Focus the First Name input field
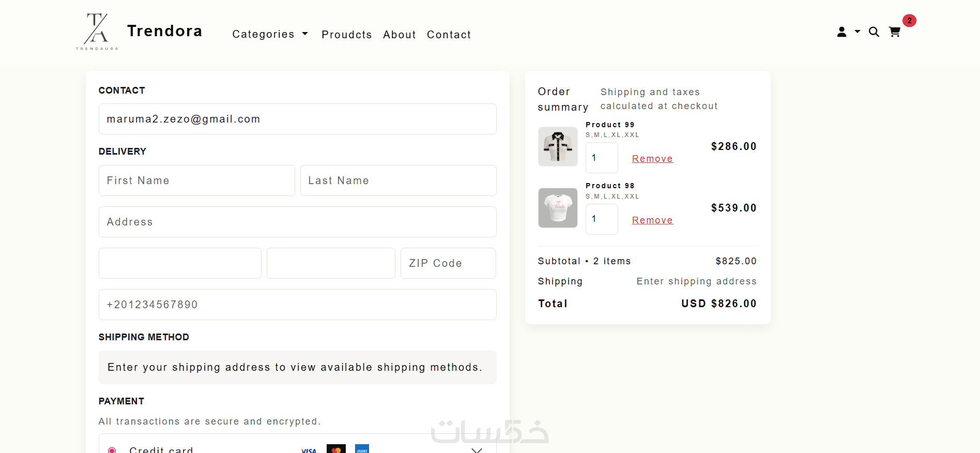This screenshot has height=453, width=980. (x=196, y=180)
